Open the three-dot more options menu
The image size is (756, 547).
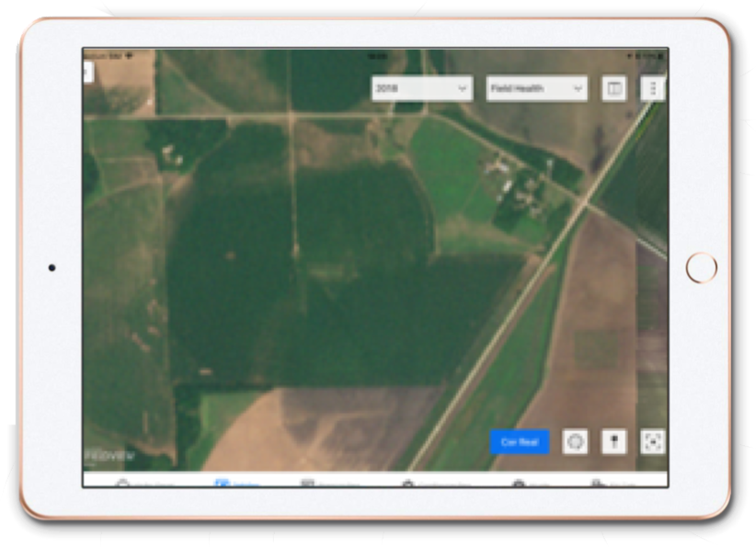653,88
